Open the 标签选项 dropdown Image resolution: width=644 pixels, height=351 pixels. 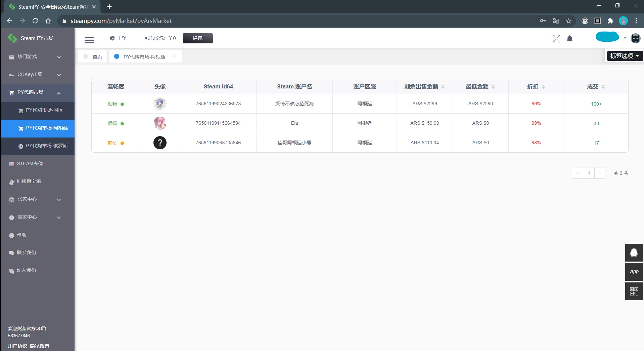(625, 56)
